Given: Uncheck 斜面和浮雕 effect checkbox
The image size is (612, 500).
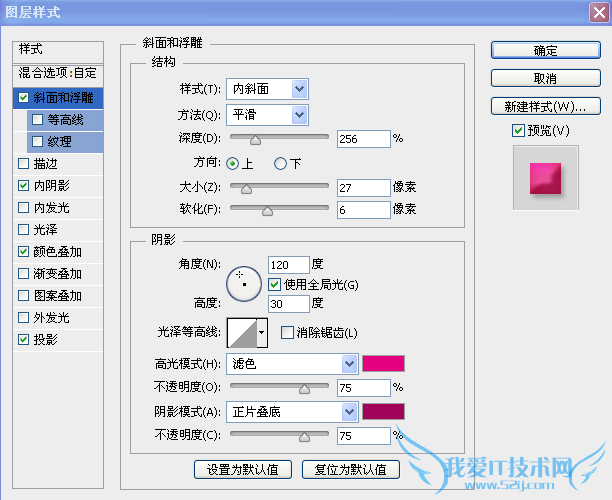Looking at the screenshot, I should [23, 97].
